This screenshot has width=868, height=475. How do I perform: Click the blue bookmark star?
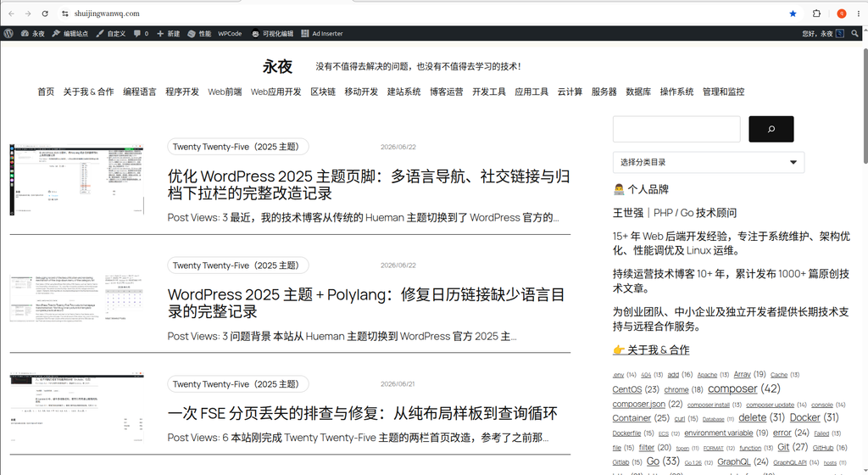[x=793, y=14]
